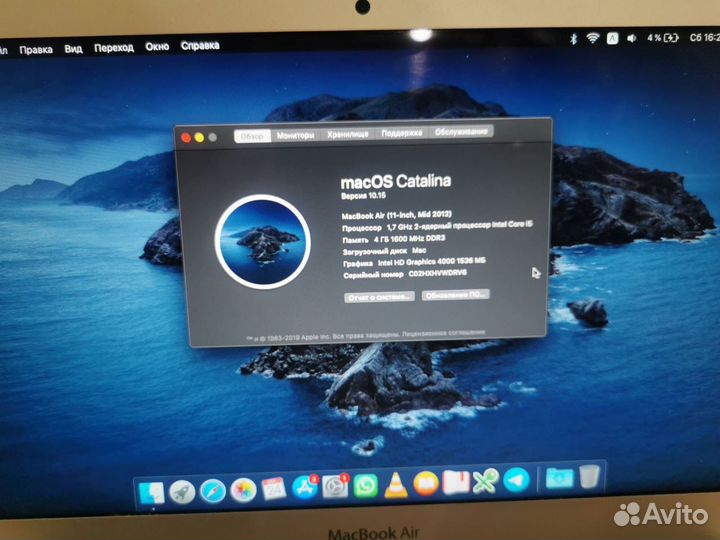
Task: Switch to the Мониторы tab
Action: (296, 135)
